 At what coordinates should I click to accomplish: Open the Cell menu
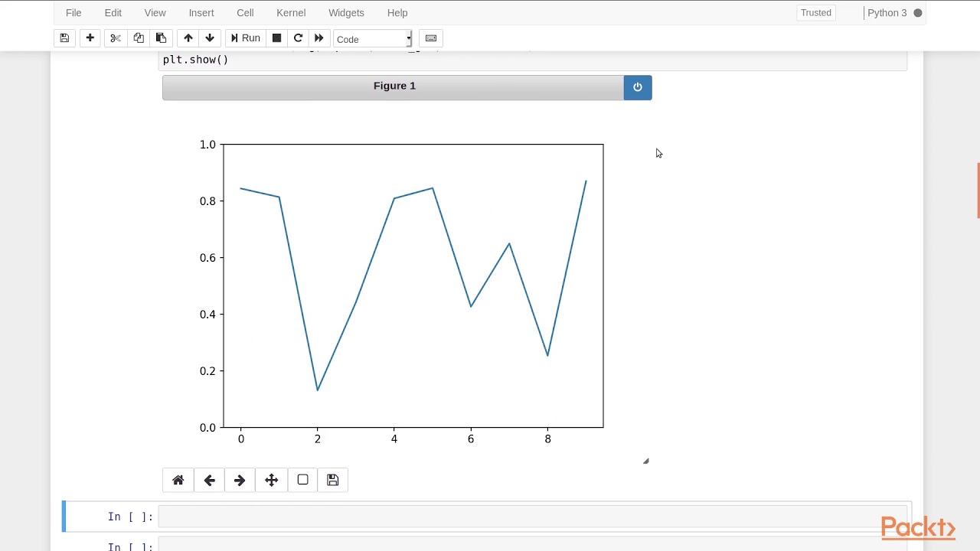tap(245, 12)
